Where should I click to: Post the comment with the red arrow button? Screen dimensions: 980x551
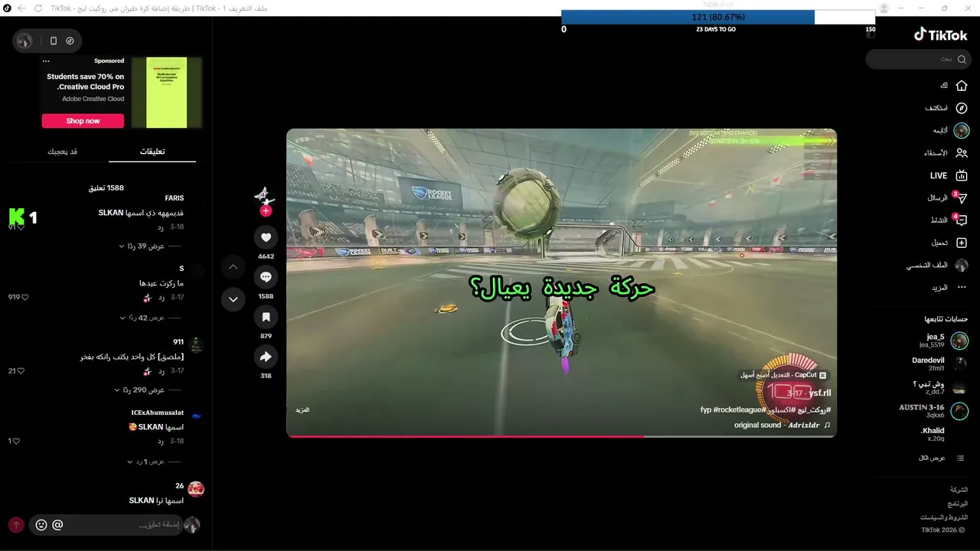tap(16, 525)
